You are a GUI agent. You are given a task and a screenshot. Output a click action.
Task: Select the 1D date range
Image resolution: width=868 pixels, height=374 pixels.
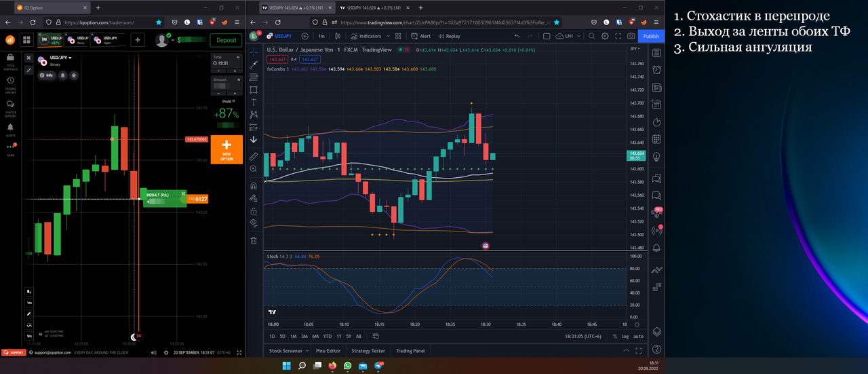[x=272, y=336]
